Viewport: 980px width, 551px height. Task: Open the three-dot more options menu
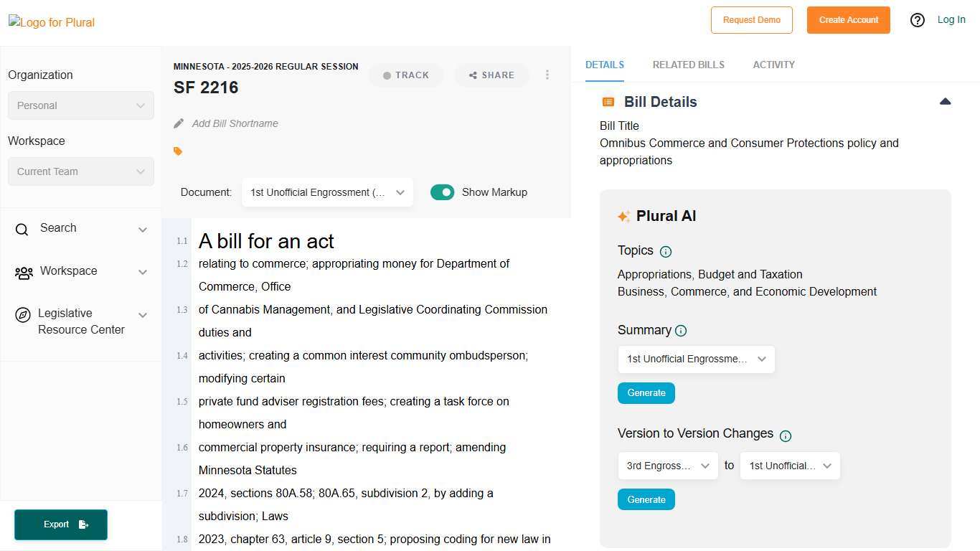click(x=547, y=75)
